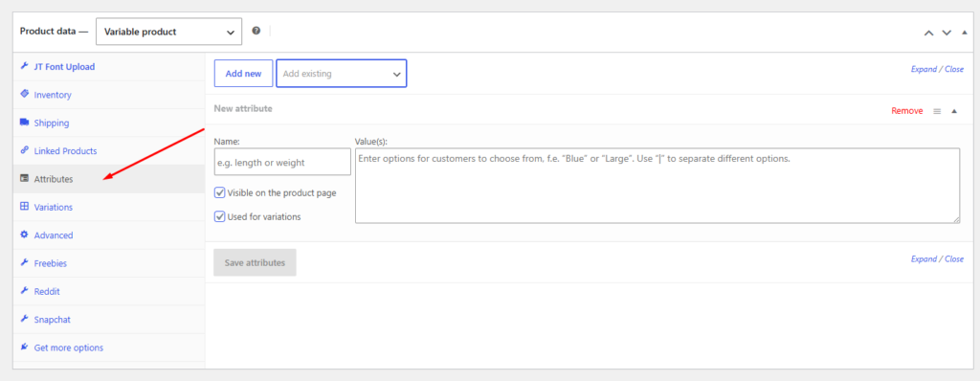This screenshot has width=980, height=381.
Task: Open the Get more options tab
Action: (x=109, y=347)
